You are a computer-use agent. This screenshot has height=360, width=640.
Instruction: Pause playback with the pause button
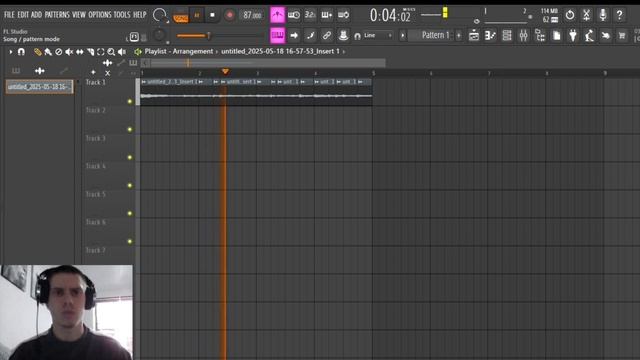(x=197, y=16)
